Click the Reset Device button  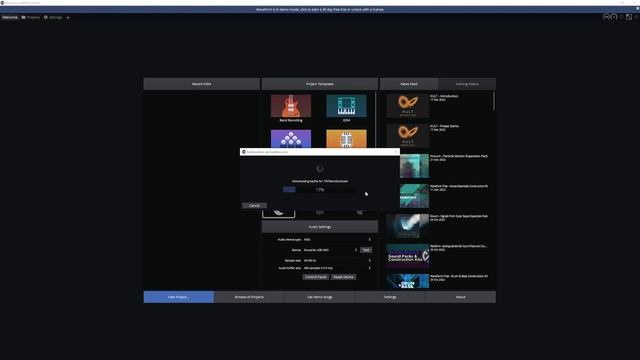click(343, 277)
